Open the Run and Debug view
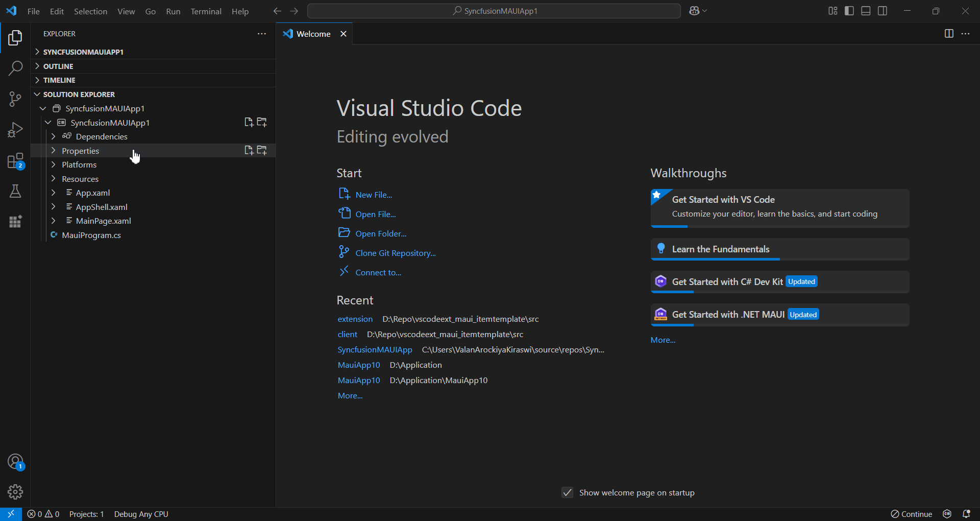 tap(15, 130)
